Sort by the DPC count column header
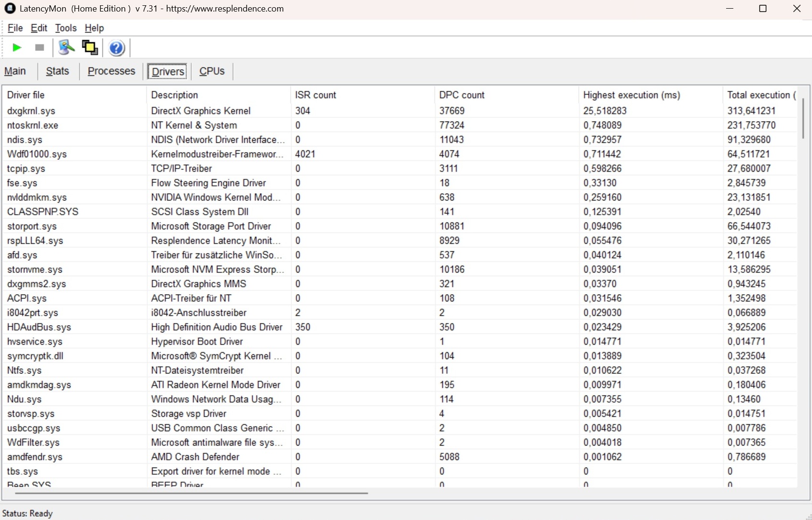 point(507,95)
